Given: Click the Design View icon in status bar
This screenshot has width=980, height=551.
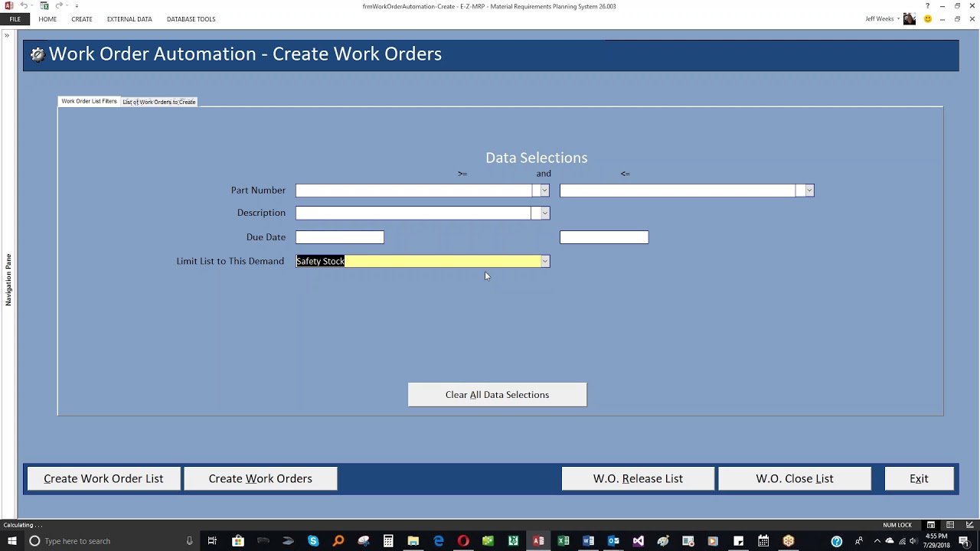Looking at the screenshot, I should coord(969,525).
